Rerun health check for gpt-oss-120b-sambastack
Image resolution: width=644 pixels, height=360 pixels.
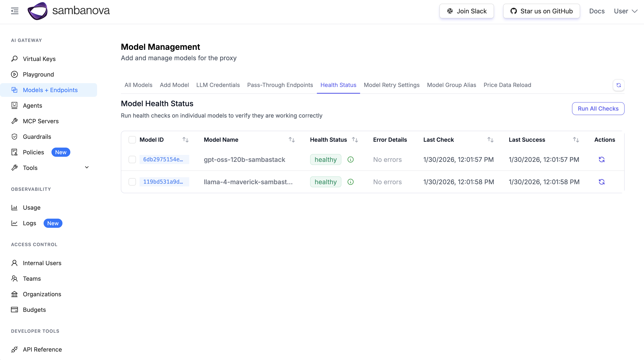click(x=602, y=159)
